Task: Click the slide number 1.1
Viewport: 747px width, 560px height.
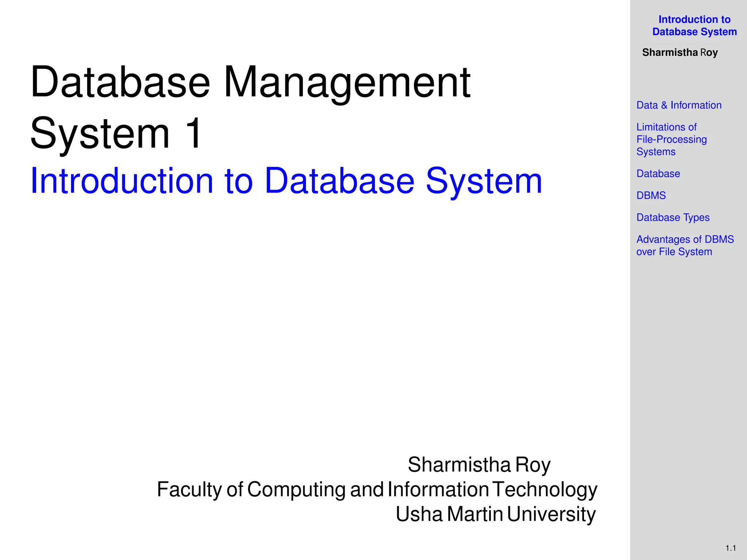Action: tap(730, 548)
